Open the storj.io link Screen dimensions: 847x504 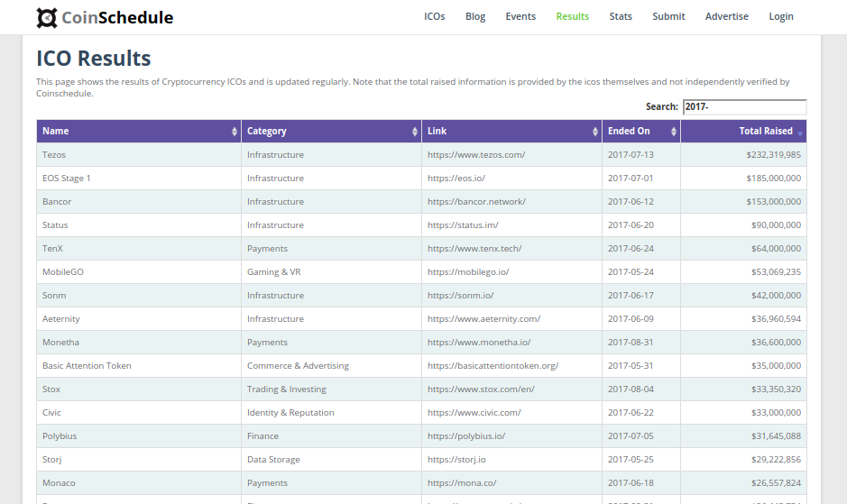coord(456,460)
